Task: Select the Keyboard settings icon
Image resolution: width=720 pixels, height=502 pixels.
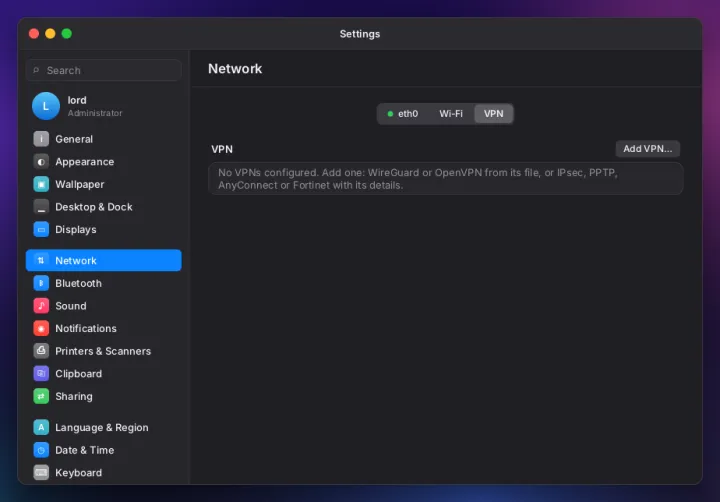Action: 41,473
